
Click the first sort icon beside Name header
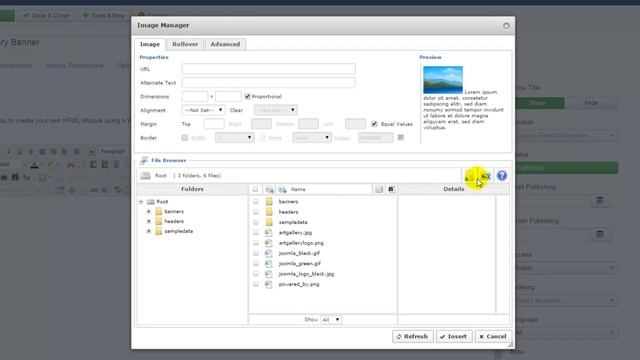point(269,189)
